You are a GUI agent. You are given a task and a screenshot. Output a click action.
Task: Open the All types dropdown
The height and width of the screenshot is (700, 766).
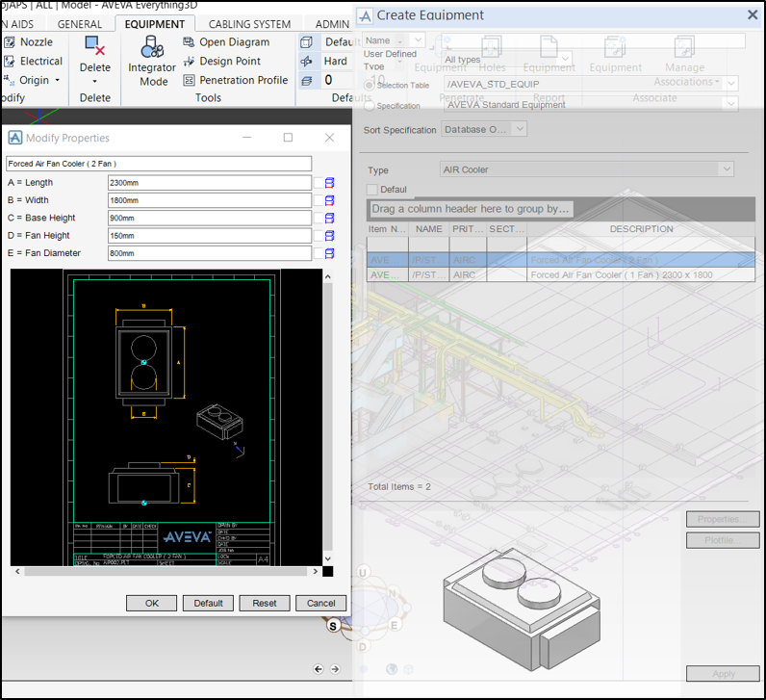pyautogui.click(x=565, y=59)
